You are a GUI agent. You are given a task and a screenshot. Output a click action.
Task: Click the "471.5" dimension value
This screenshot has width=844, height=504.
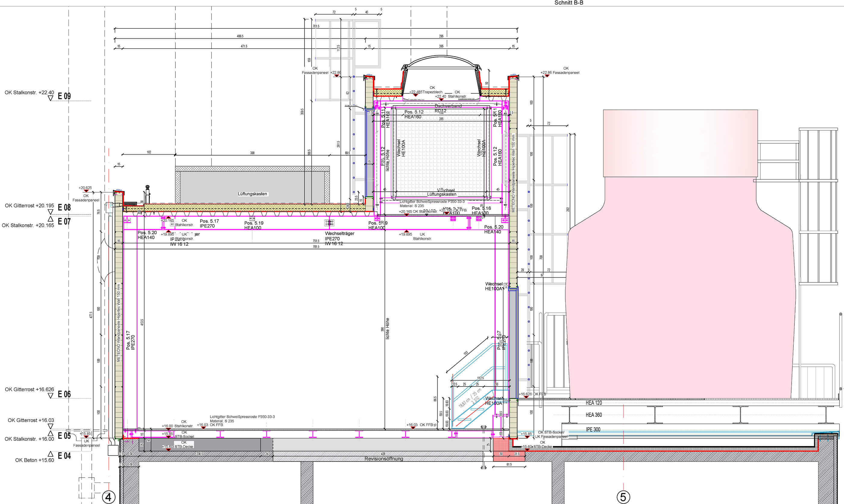pos(244,46)
